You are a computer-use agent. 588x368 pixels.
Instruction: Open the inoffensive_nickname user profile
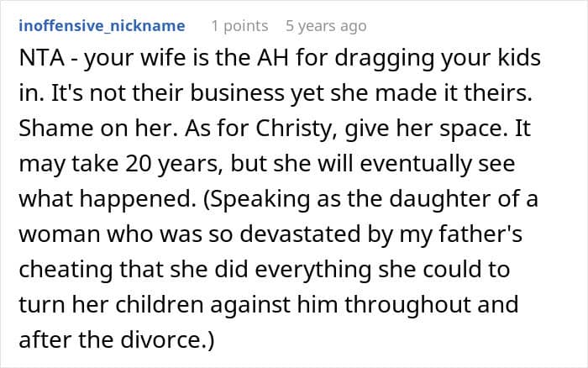click(x=101, y=26)
